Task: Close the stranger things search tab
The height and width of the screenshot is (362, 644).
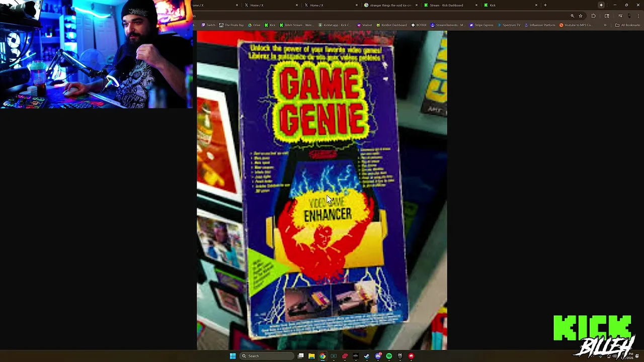Action: click(x=417, y=5)
